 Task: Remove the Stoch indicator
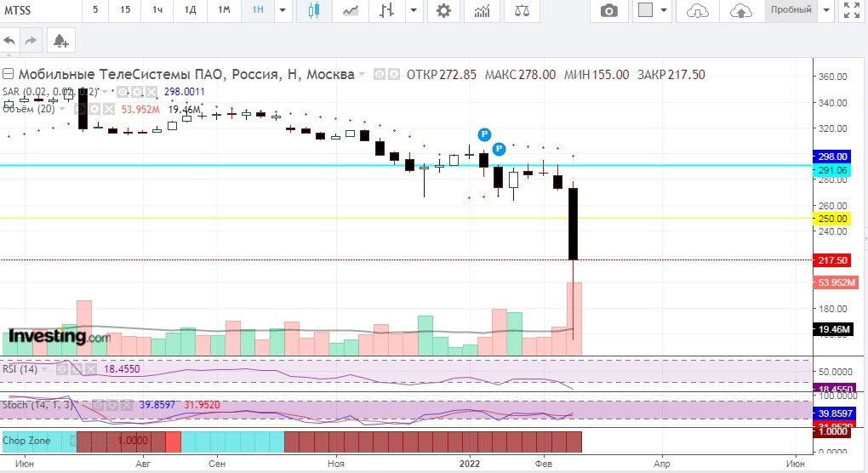pyautogui.click(x=126, y=405)
